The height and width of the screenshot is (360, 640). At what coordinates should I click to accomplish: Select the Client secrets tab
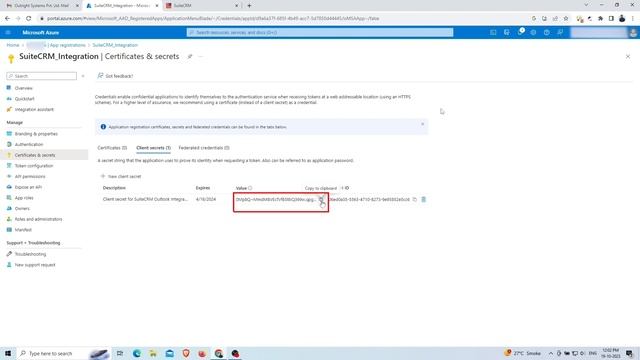[x=153, y=148]
